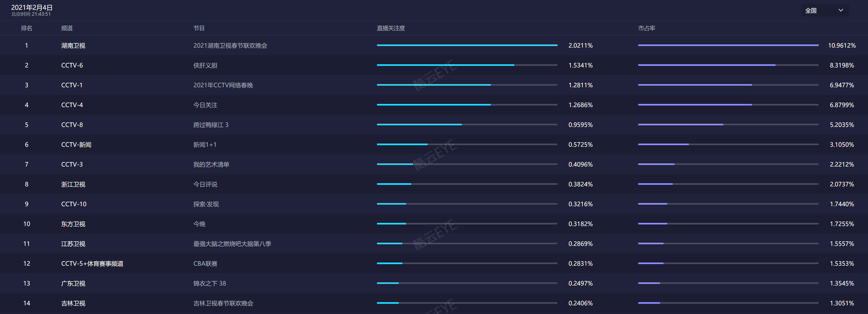Select the CCTV-8 channel name
This screenshot has height=314, width=868.
[x=72, y=125]
